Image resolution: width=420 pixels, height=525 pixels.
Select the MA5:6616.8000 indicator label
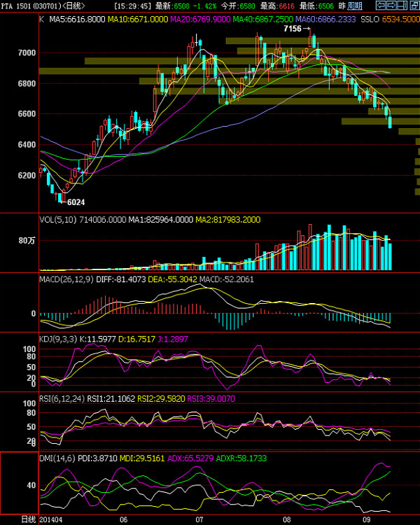click(78, 20)
